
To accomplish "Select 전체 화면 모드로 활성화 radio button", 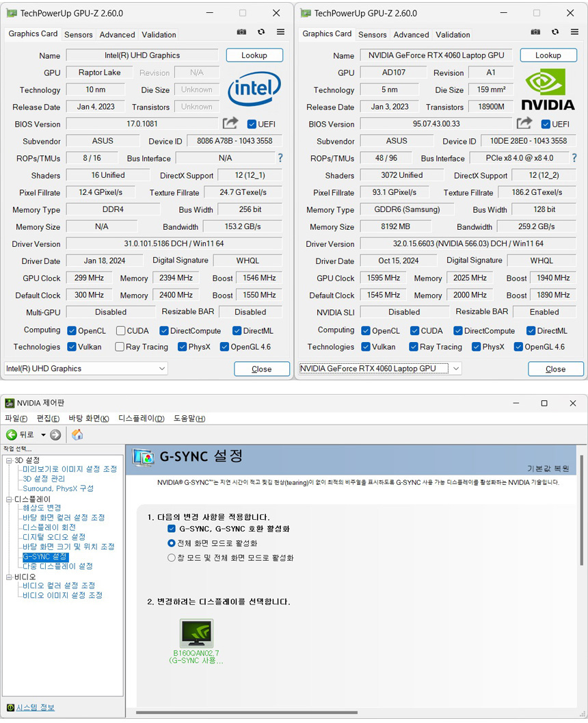I will point(172,543).
